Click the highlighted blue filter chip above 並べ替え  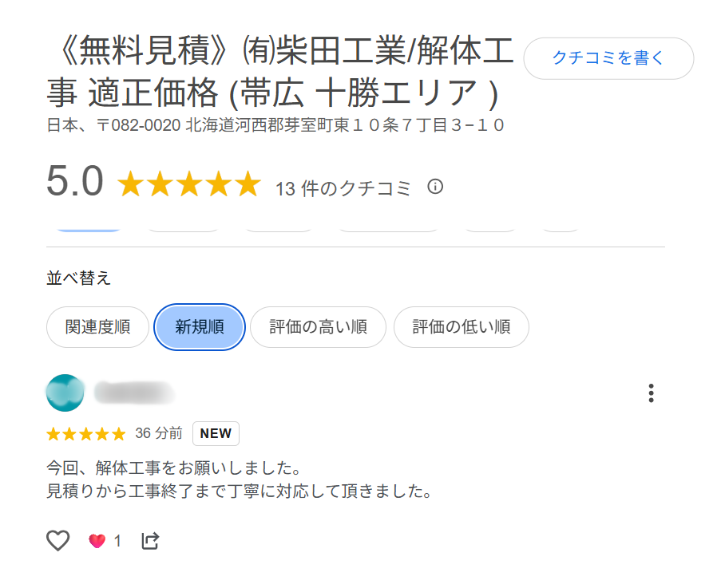88,227
